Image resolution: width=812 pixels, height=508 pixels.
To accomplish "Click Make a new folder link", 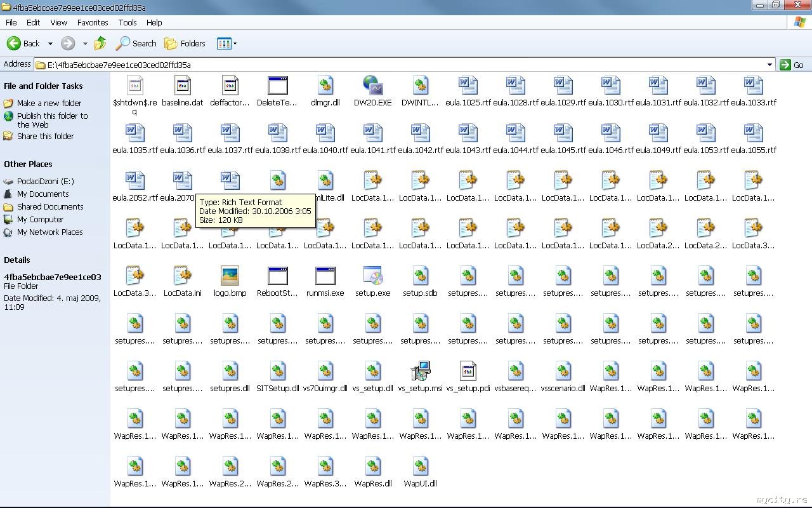I will 49,103.
